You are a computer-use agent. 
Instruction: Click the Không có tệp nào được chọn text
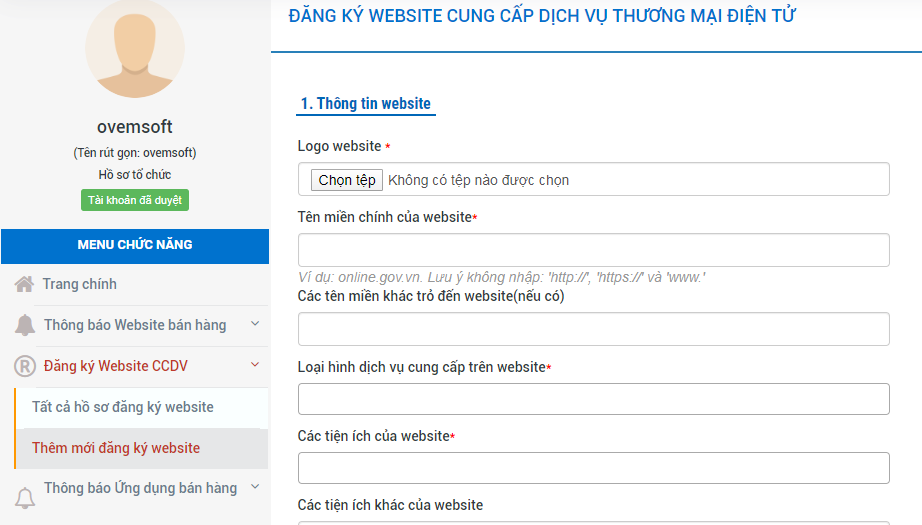(479, 180)
